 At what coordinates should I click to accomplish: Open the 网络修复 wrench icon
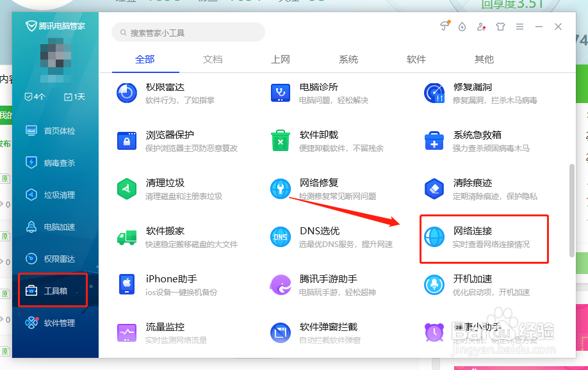[x=281, y=189]
